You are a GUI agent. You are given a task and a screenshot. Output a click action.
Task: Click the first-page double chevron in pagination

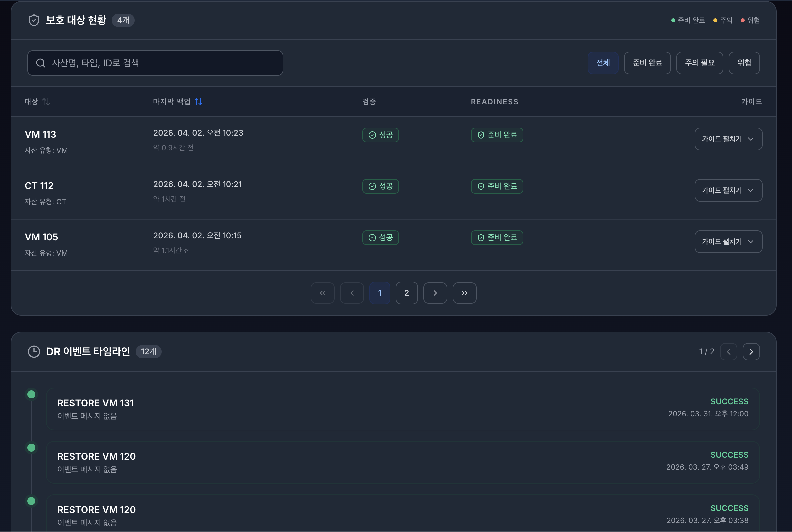(x=322, y=293)
